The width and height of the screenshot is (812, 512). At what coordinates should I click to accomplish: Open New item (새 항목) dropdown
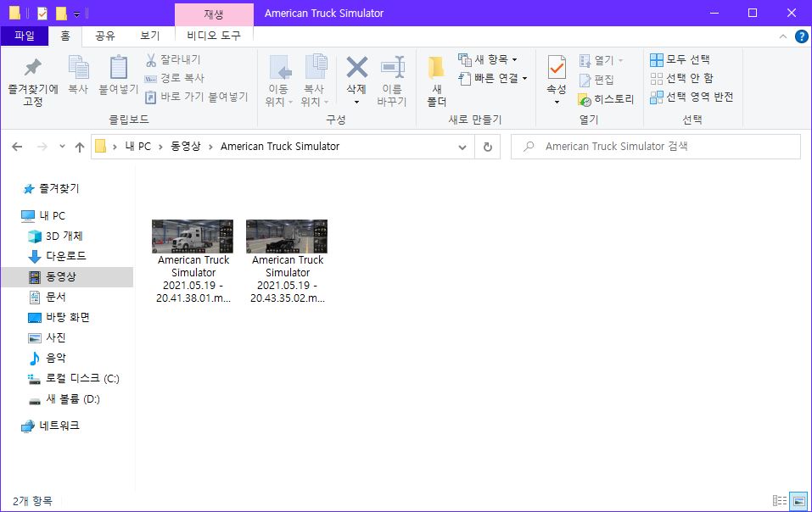[x=487, y=59]
